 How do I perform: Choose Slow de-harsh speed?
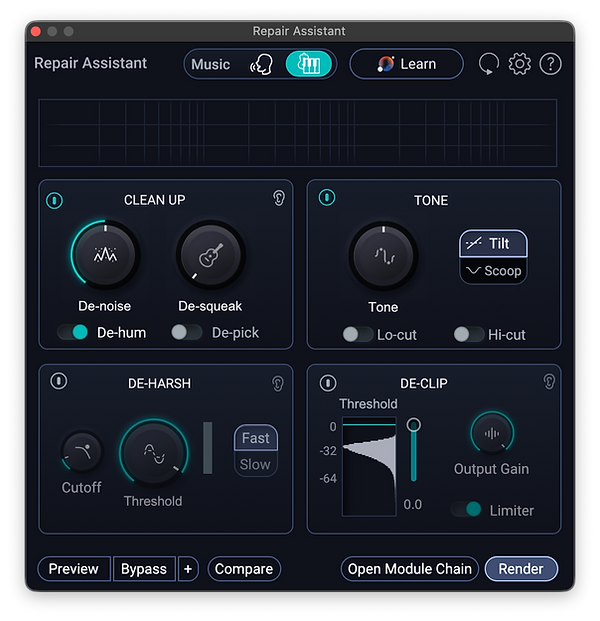[x=255, y=464]
